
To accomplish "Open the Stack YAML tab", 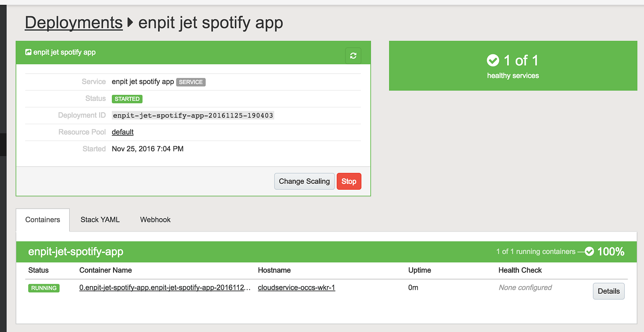I will [x=100, y=220].
